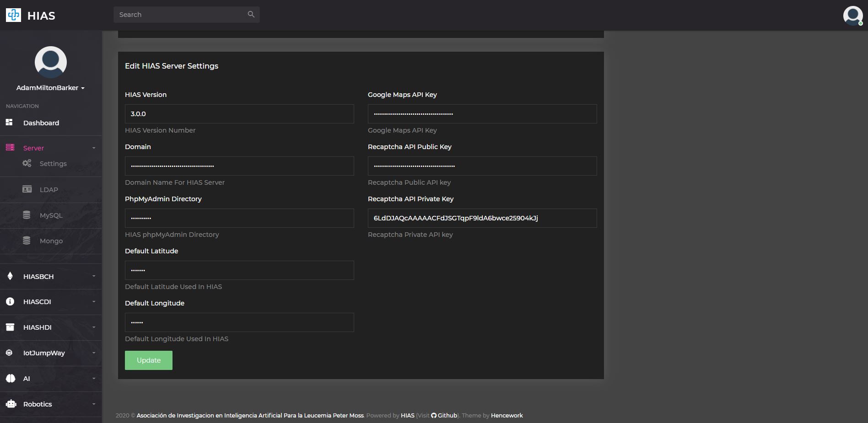Click the pink Server icon

pyautogui.click(x=10, y=147)
